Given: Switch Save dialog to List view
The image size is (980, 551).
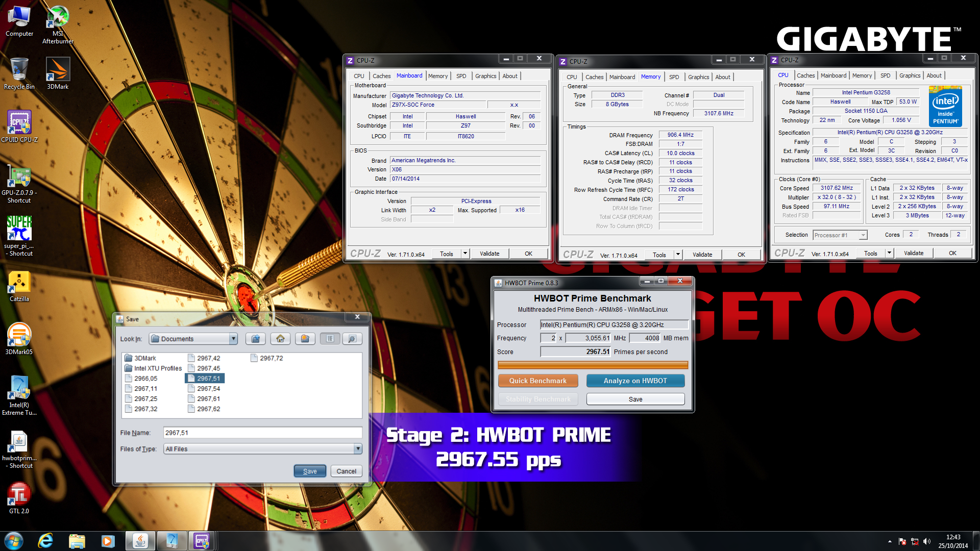Looking at the screenshot, I should pos(330,339).
